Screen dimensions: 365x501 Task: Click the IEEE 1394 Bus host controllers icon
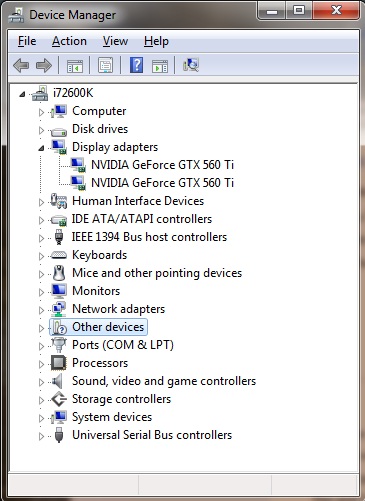pyautogui.click(x=59, y=237)
